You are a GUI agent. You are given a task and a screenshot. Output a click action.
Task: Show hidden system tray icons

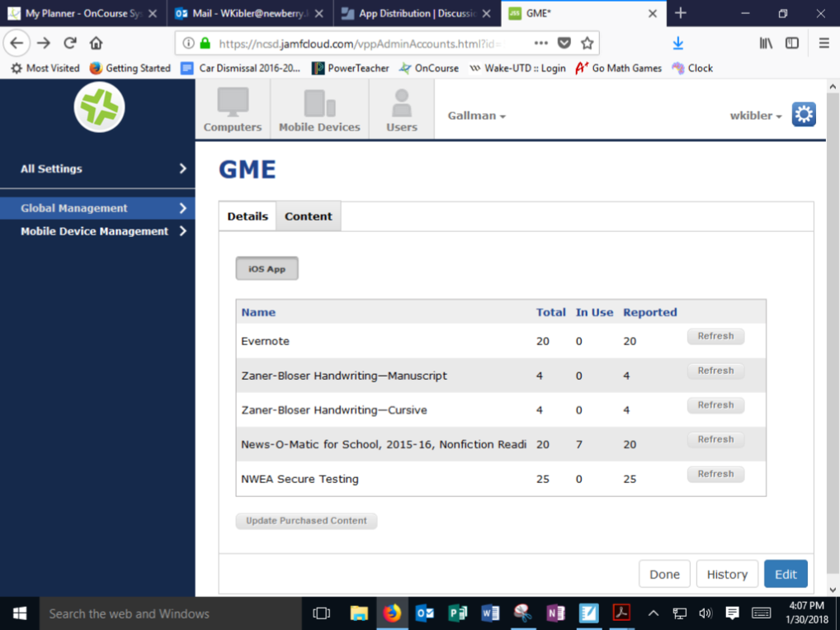coord(653,613)
